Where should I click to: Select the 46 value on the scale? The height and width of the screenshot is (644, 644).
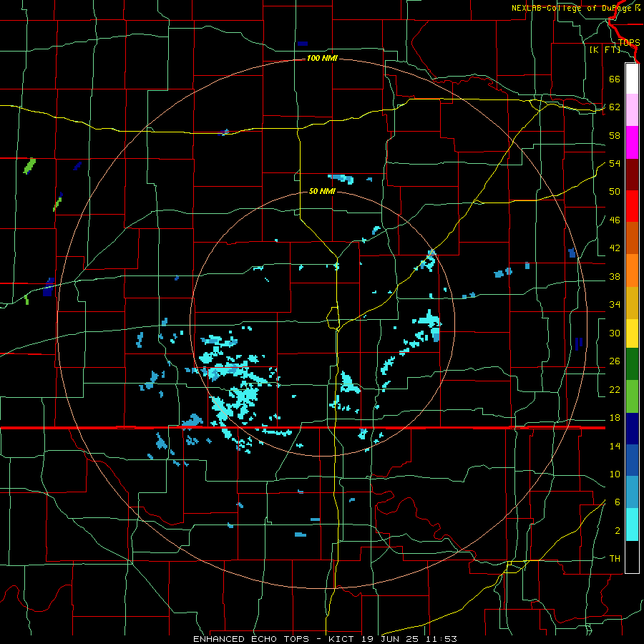tap(615, 220)
